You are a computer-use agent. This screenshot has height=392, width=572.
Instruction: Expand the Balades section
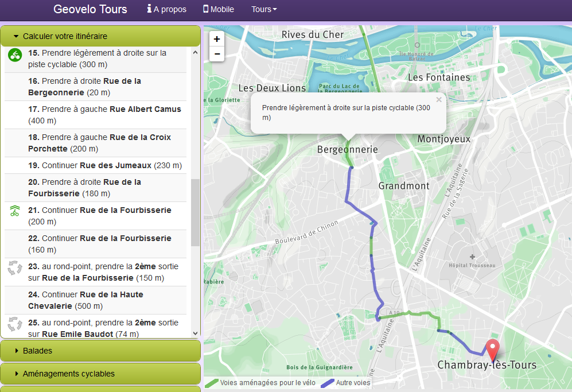100,351
